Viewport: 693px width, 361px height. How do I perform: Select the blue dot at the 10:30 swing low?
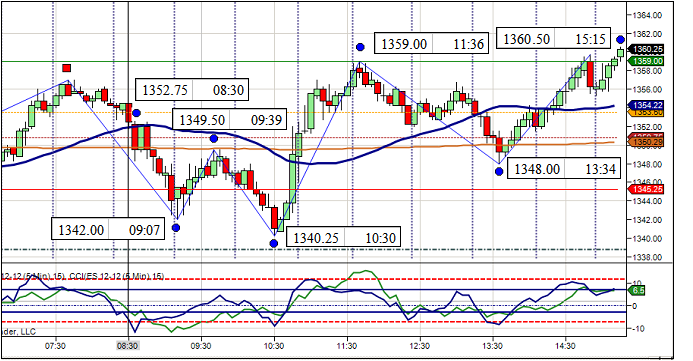tap(274, 243)
